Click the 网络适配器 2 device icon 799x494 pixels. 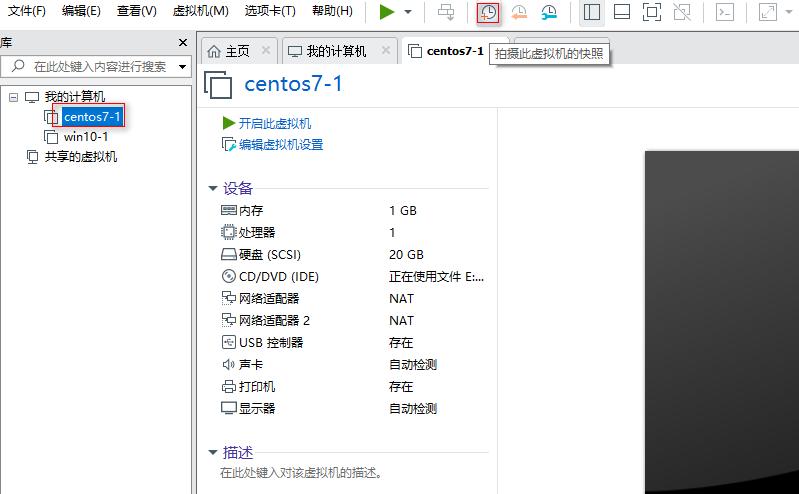228,320
